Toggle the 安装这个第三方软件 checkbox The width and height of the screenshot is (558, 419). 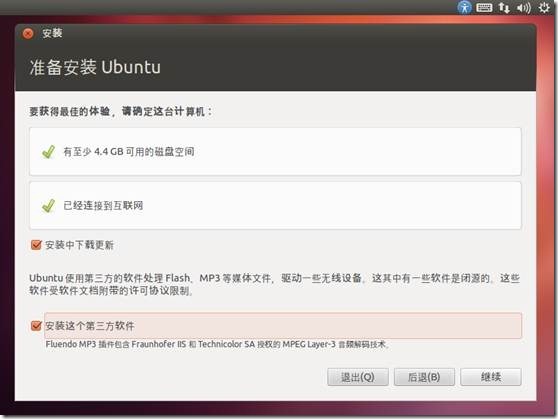click(x=36, y=325)
